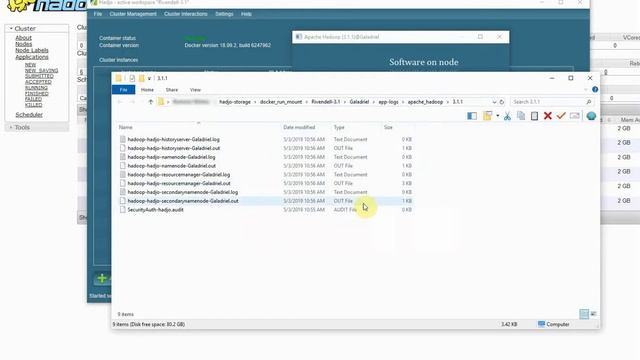Viewport: 640px width, 360px height.
Task: Click the folder views icon in Explorer toolbar
Action: pyautogui.click(x=487, y=116)
